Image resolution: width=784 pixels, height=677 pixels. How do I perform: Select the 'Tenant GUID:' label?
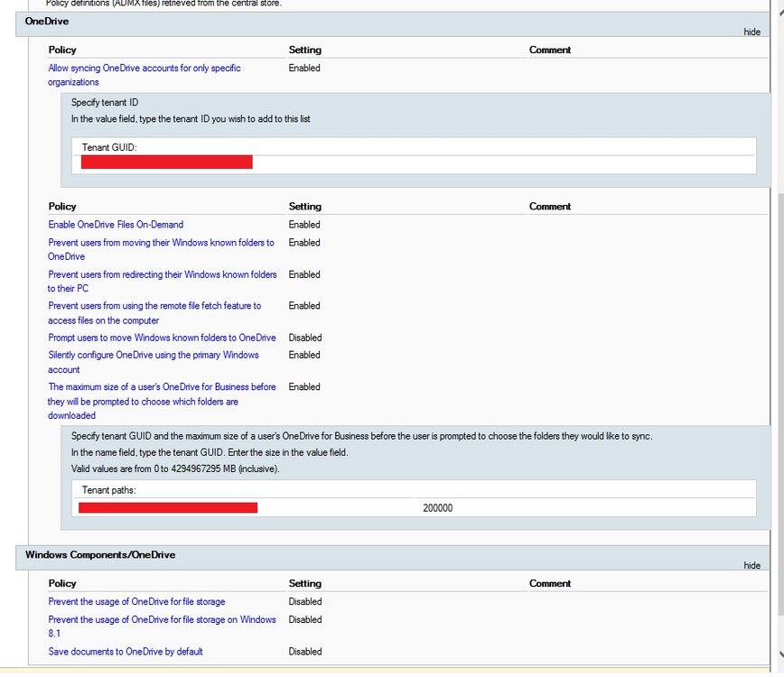point(109,147)
